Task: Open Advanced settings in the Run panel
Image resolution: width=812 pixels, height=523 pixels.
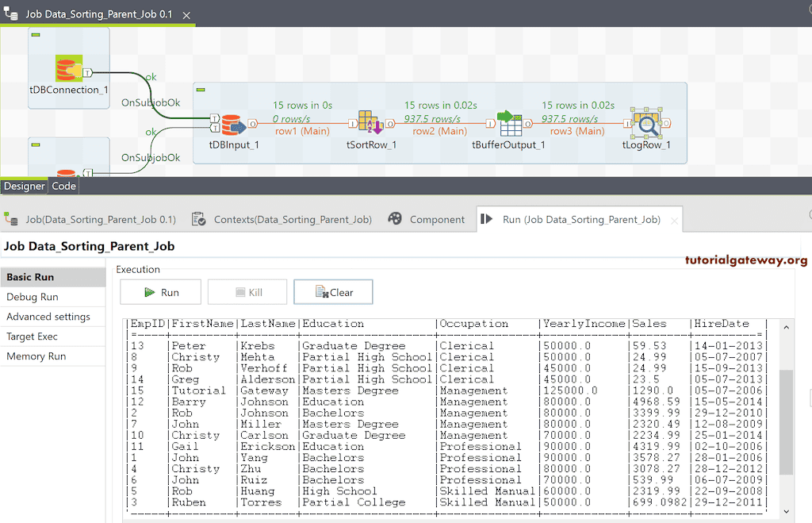Action: (x=48, y=317)
